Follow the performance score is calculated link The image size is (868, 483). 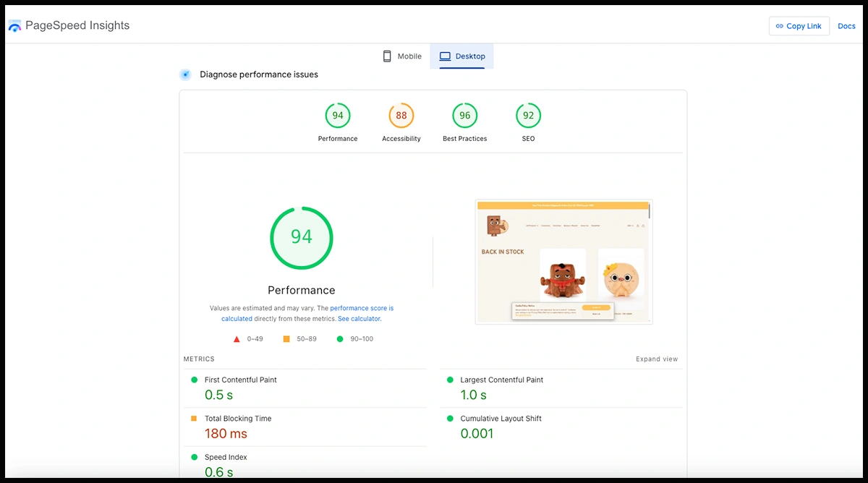(362, 308)
